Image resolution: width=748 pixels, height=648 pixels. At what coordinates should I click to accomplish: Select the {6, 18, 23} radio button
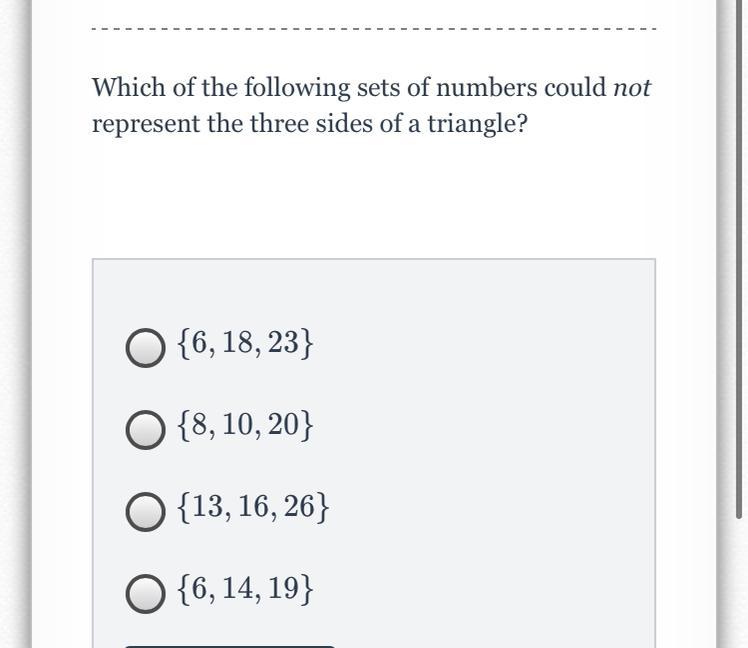pyautogui.click(x=145, y=348)
